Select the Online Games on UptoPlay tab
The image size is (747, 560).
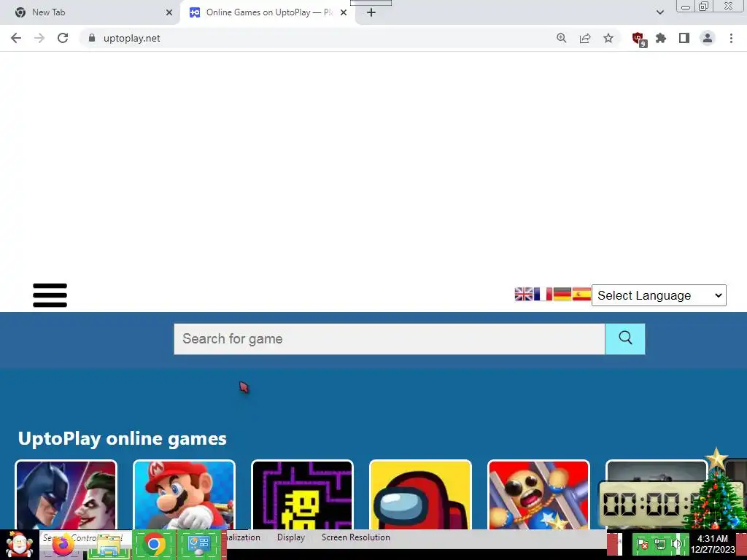pyautogui.click(x=269, y=12)
